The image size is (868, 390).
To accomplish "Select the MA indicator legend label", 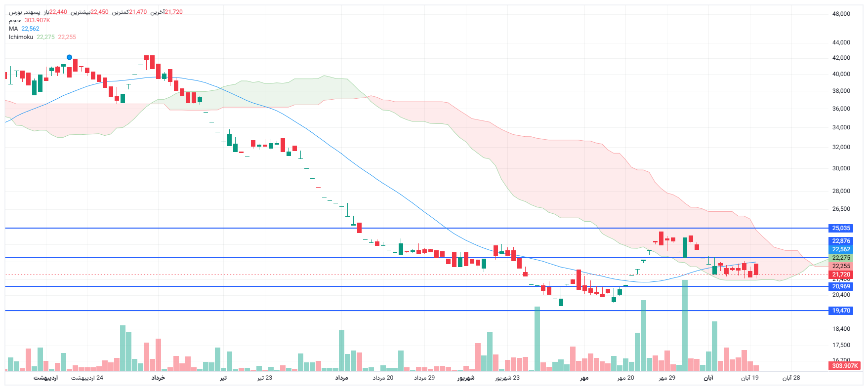I will pyautogui.click(x=13, y=29).
